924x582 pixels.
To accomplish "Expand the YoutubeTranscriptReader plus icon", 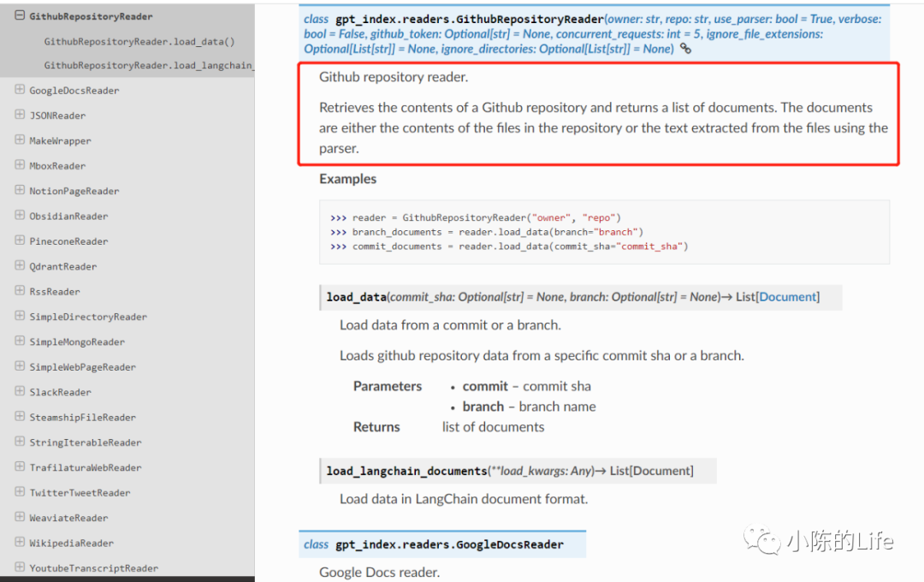I will [x=20, y=567].
